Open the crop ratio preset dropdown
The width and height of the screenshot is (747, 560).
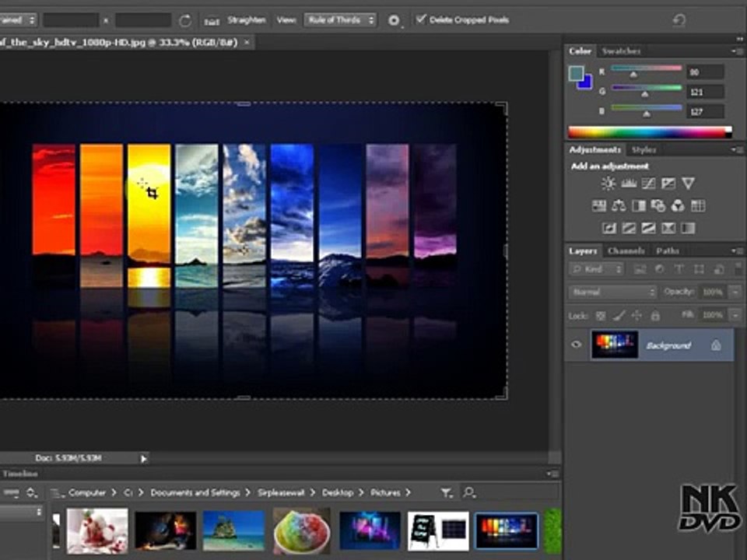(18, 20)
